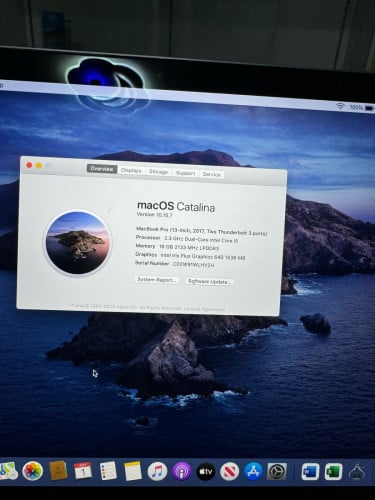Viewport: 375px width, 500px height.
Task: Click the Version 10.15.7 text
Action: click(x=155, y=214)
